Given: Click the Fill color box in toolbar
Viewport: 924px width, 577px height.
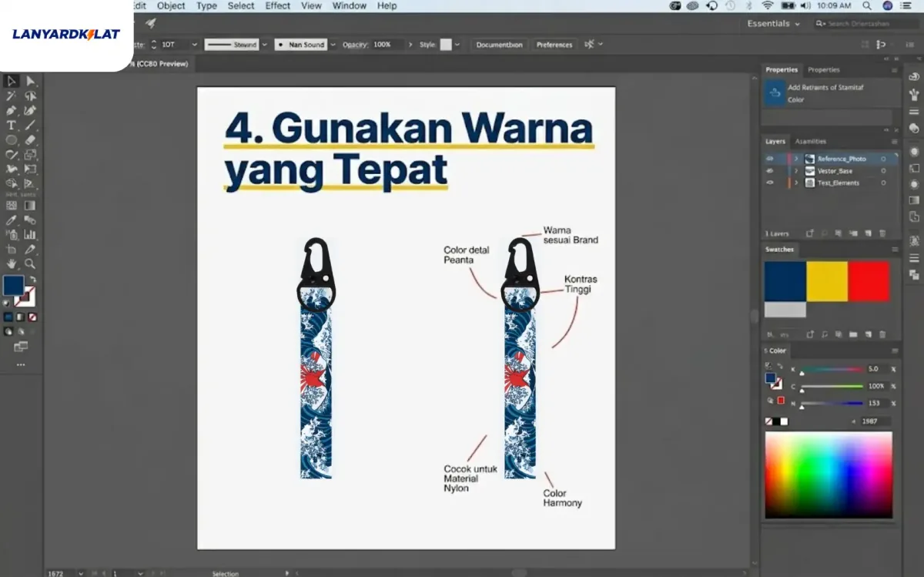Looking at the screenshot, I should click(x=13, y=286).
